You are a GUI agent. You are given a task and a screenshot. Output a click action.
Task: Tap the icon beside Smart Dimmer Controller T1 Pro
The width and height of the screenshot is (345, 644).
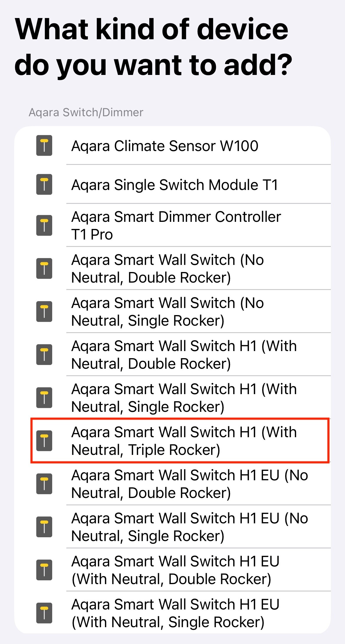(44, 225)
